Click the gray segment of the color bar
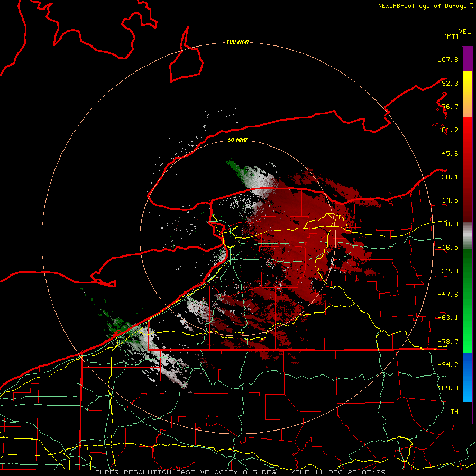476x476 pixels. click(467, 235)
